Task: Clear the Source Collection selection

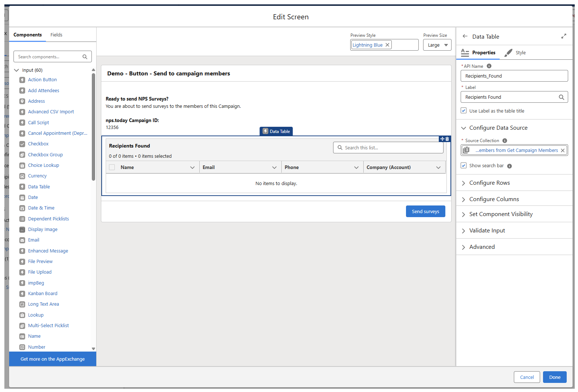Action: [x=563, y=150]
